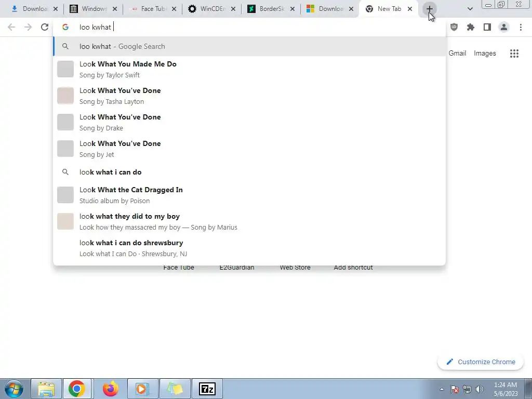Select 'look what i can do' suggestion
This screenshot has height=399, width=532.
coord(249,172)
